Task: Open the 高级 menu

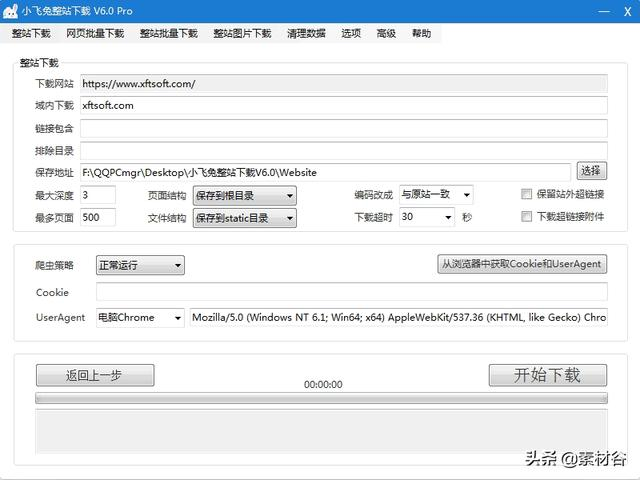Action: (386, 33)
